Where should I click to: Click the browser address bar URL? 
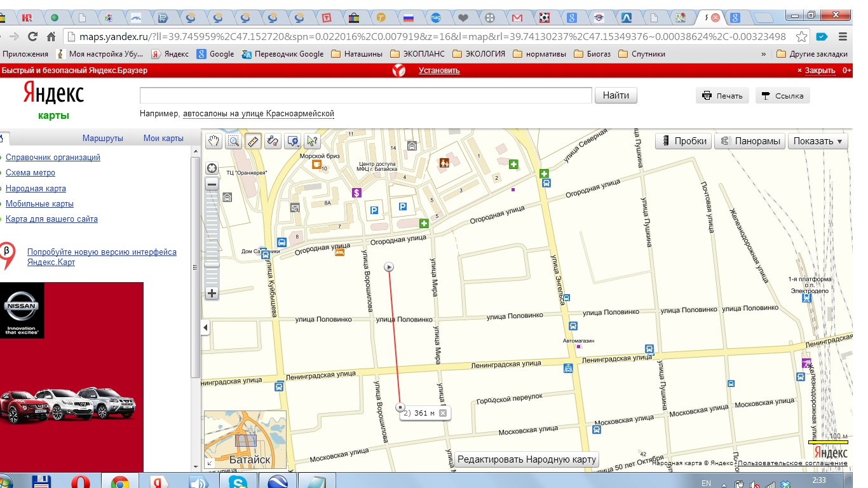coord(433,37)
